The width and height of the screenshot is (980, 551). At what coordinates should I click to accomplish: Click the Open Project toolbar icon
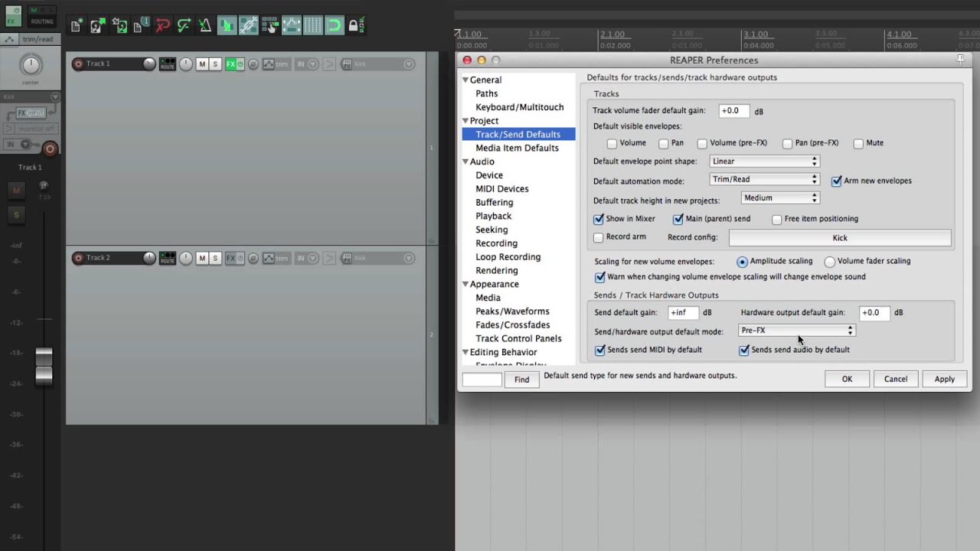pyautogui.click(x=97, y=25)
